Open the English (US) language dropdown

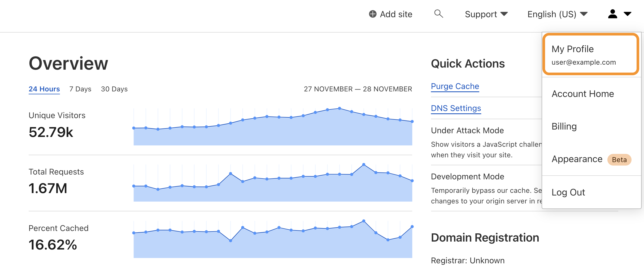click(x=557, y=14)
